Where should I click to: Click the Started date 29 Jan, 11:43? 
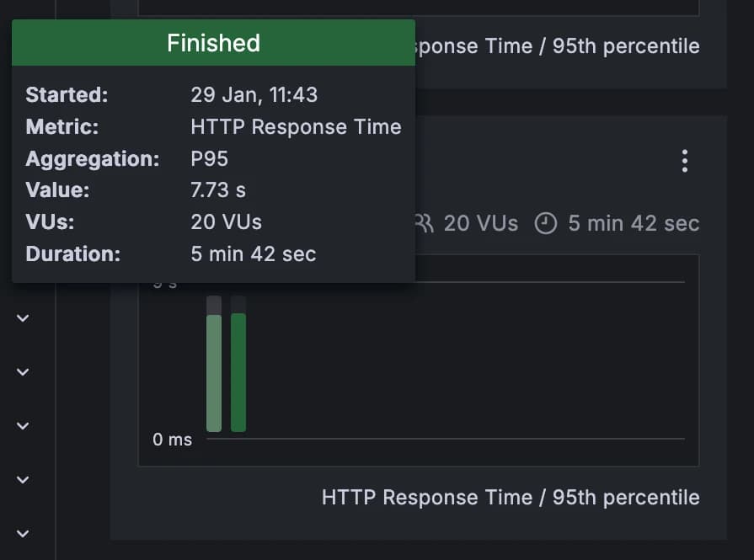(254, 94)
